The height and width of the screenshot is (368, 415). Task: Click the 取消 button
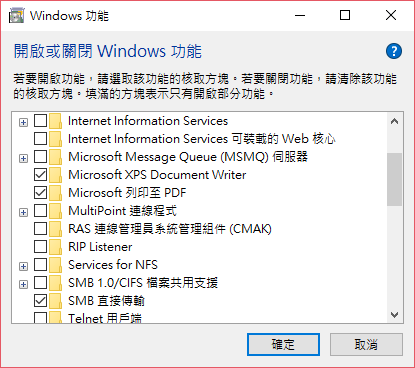click(x=366, y=344)
